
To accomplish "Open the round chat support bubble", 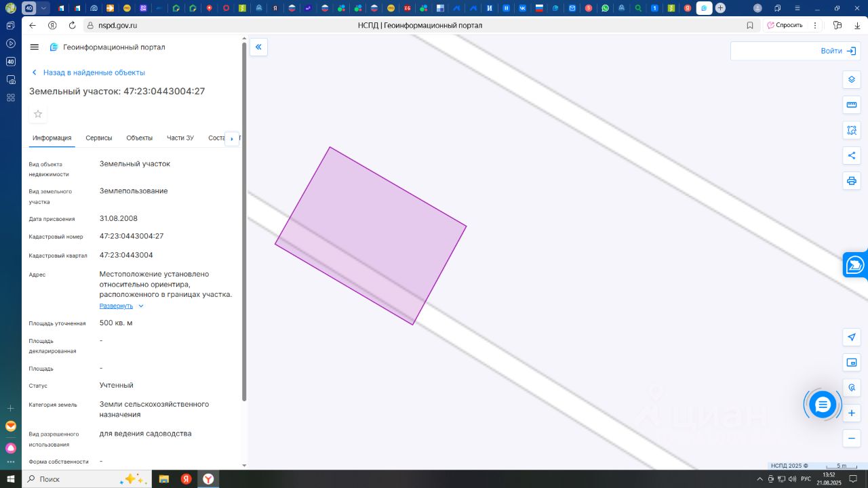I will pyautogui.click(x=823, y=405).
